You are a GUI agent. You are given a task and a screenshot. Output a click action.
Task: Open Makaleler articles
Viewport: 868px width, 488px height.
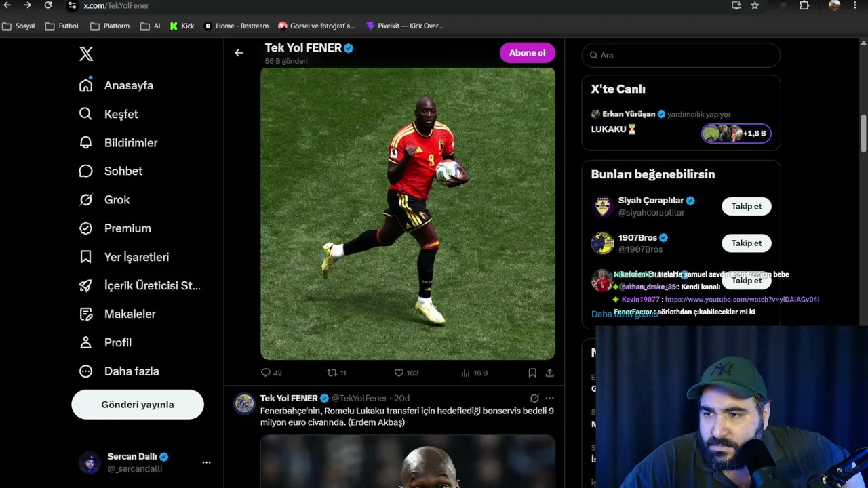pyautogui.click(x=117, y=314)
